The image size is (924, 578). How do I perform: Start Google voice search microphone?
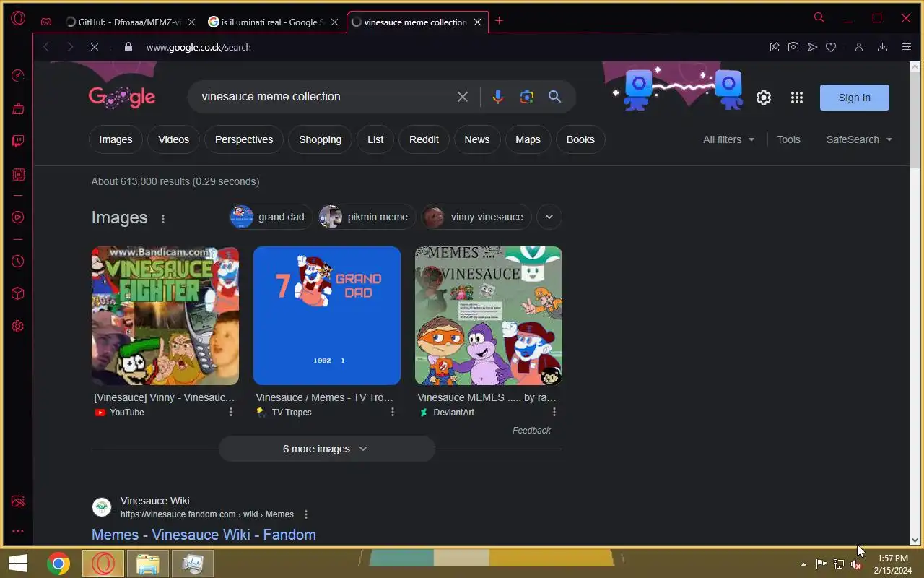point(497,97)
